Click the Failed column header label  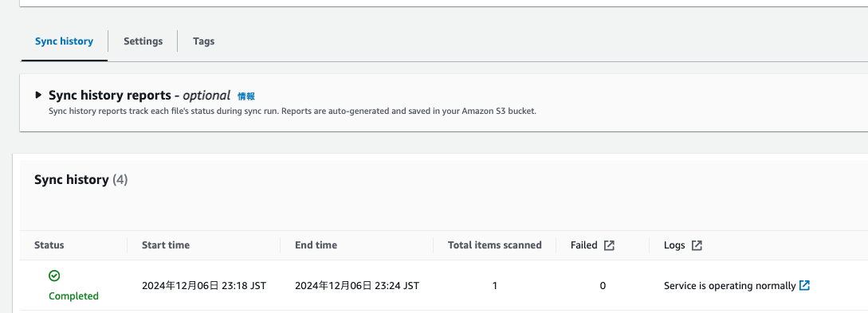tap(584, 245)
